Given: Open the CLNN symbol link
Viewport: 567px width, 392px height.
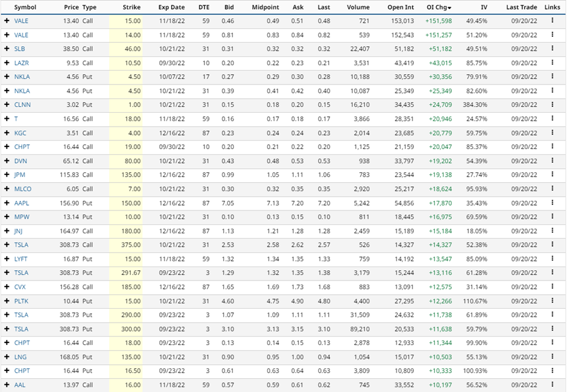Looking at the screenshot, I should click(22, 105).
